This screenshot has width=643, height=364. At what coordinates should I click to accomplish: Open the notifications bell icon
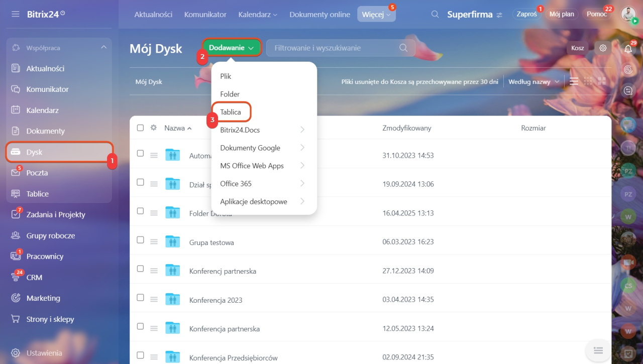(628, 49)
